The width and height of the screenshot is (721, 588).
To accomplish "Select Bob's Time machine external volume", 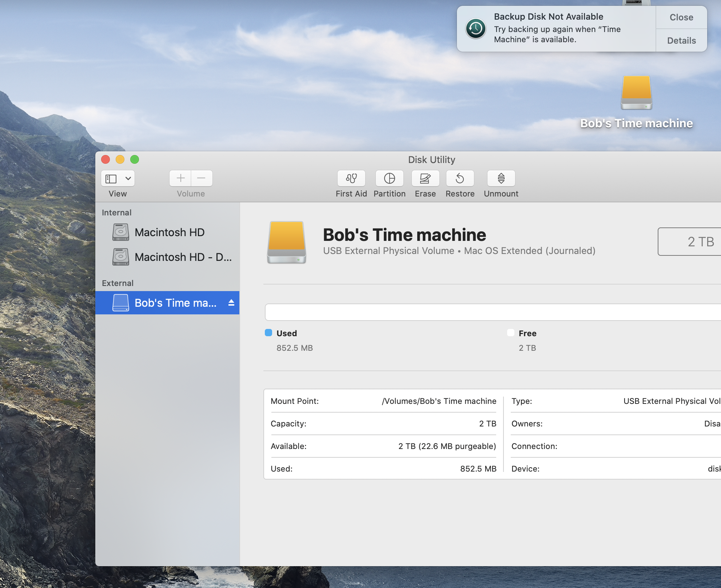I will pos(175,303).
